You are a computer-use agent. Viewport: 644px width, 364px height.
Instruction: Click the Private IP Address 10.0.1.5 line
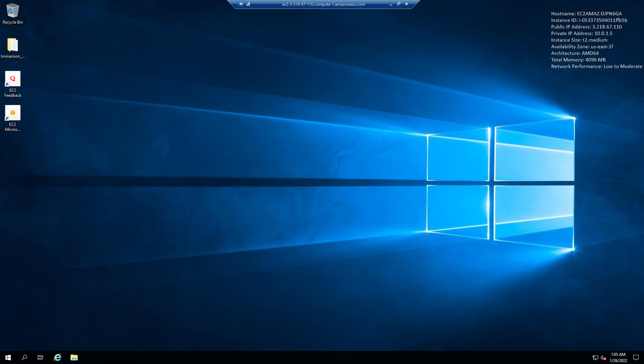point(582,33)
